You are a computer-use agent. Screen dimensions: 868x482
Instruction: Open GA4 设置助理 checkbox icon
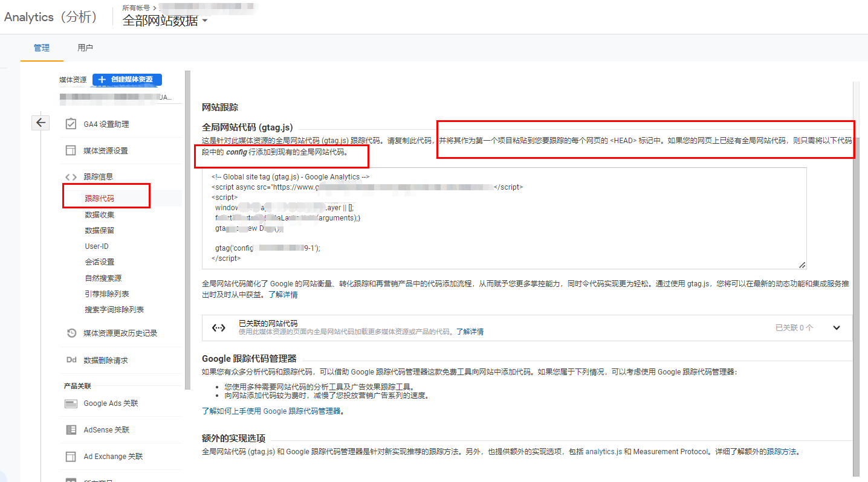click(x=71, y=124)
